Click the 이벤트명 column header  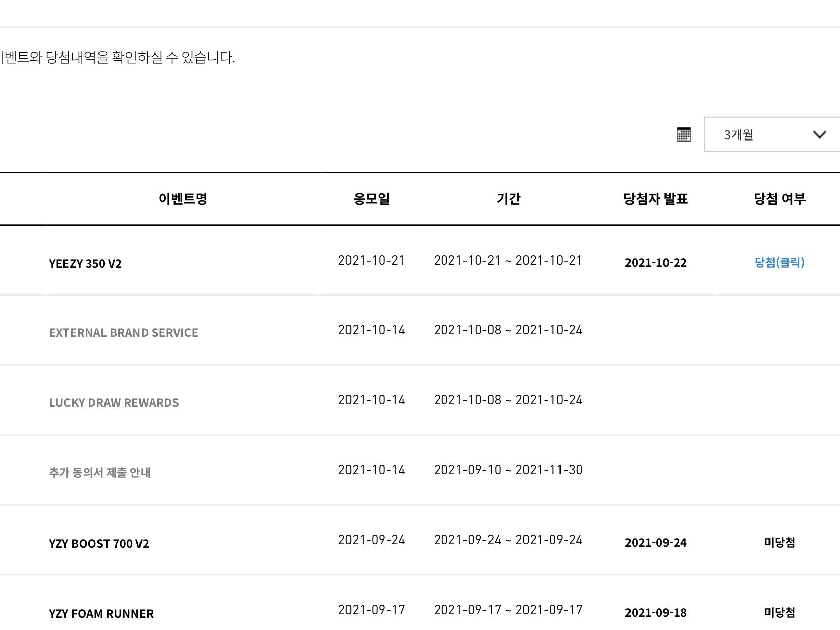coord(183,199)
